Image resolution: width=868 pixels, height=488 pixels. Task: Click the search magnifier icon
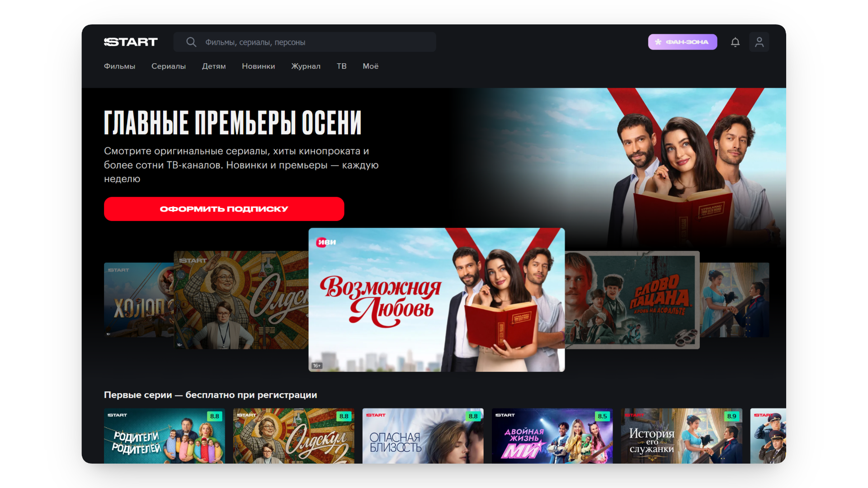tap(191, 42)
